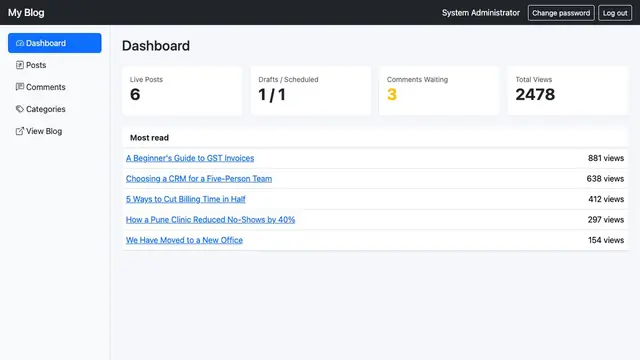The height and width of the screenshot is (360, 640).
Task: Click the 'Comments Waiting' card label
Action: [417, 79]
